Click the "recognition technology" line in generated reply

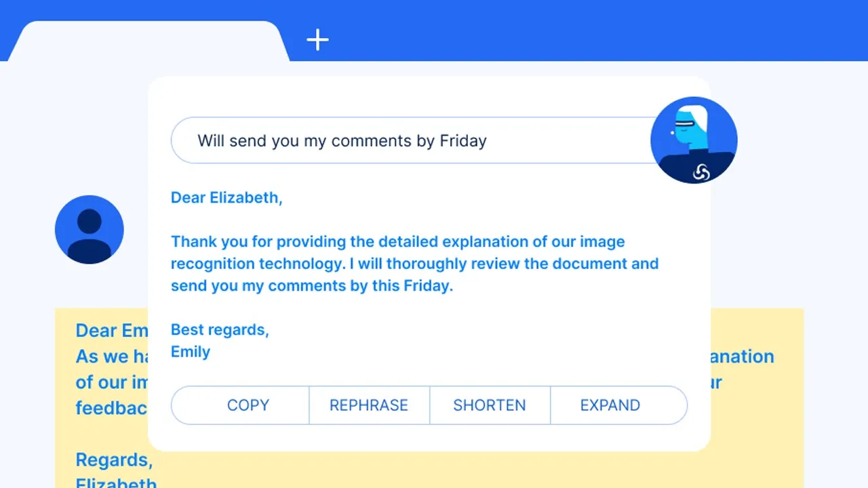414,264
